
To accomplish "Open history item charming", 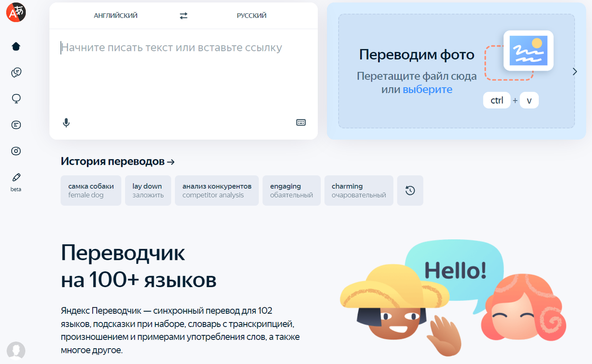I will click(359, 190).
